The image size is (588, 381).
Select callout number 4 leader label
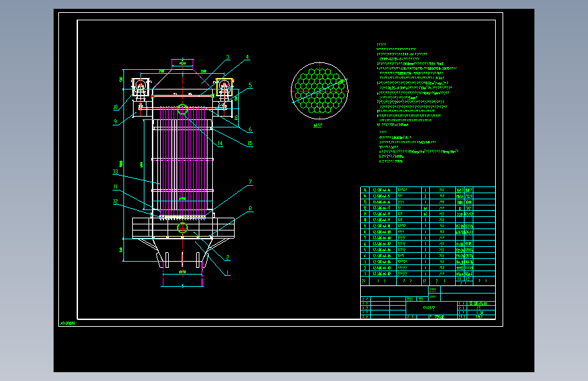[247, 58]
